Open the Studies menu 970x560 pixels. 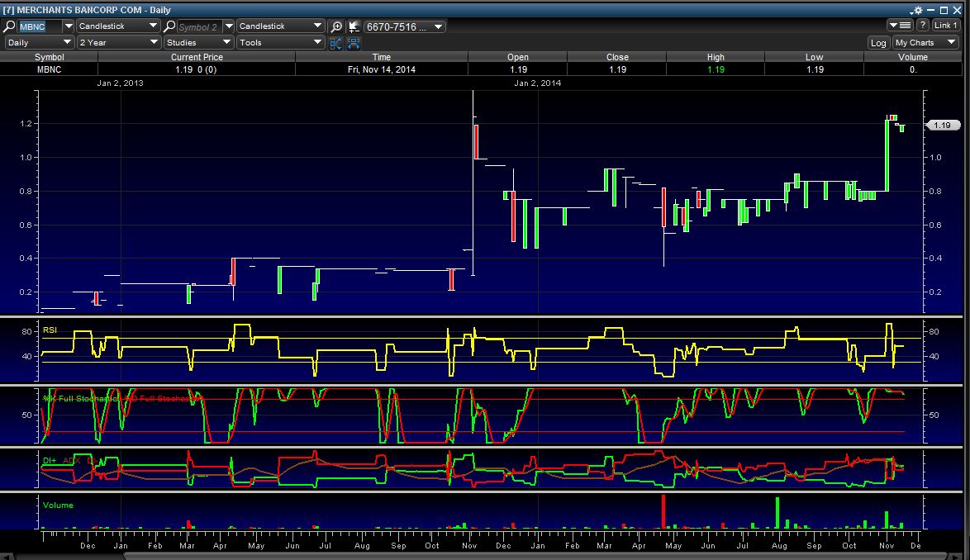(197, 42)
